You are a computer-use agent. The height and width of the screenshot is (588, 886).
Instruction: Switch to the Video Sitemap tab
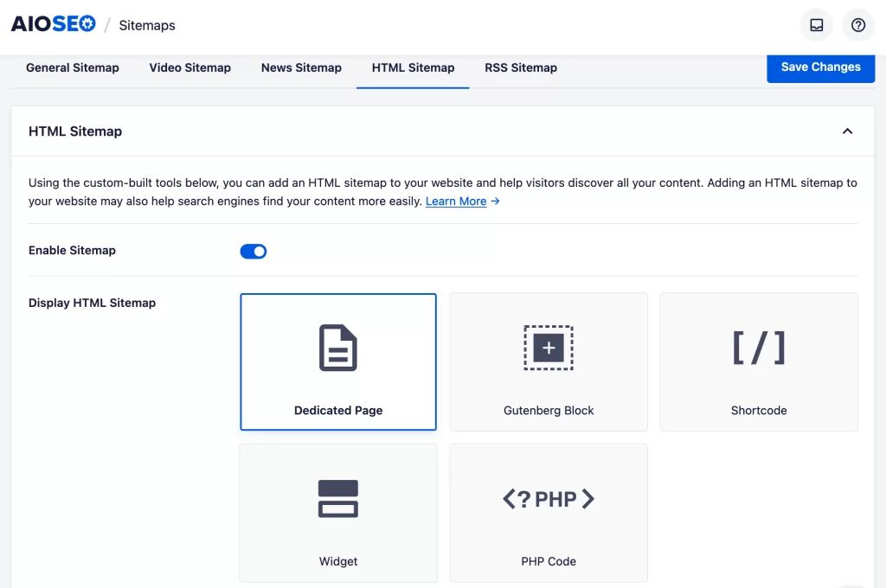[189, 67]
